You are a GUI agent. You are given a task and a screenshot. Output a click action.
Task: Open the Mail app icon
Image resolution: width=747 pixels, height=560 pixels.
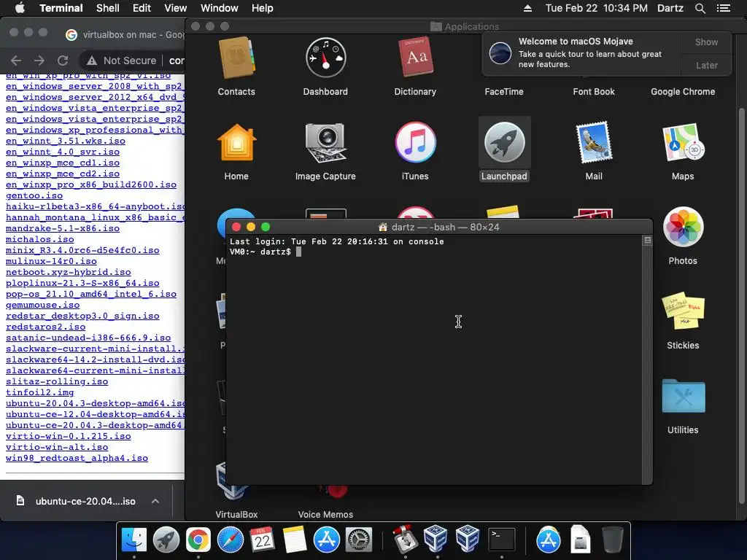[x=594, y=142]
